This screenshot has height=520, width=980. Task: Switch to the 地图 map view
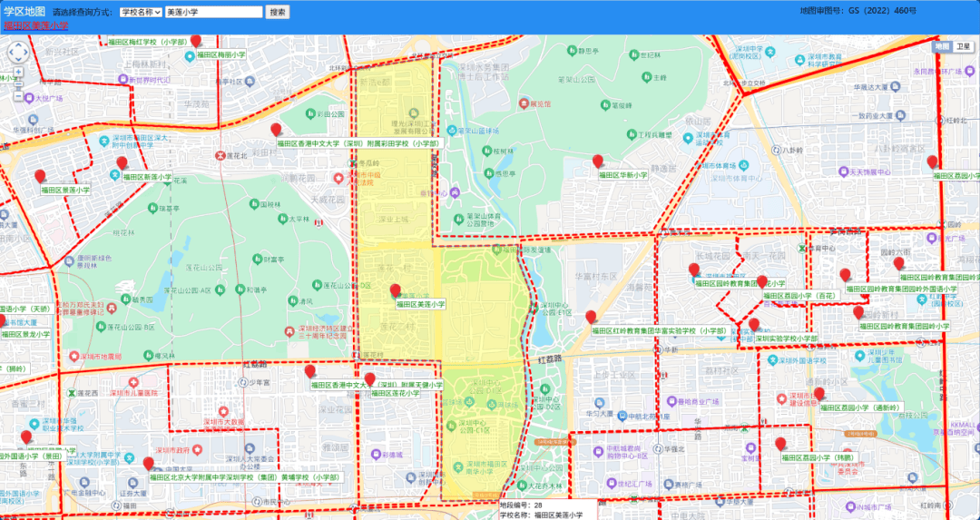click(941, 46)
